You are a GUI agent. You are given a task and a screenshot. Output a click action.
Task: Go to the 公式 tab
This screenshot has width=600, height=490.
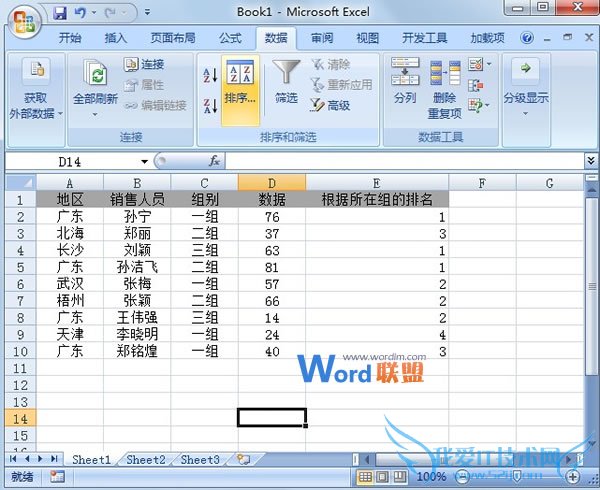230,38
